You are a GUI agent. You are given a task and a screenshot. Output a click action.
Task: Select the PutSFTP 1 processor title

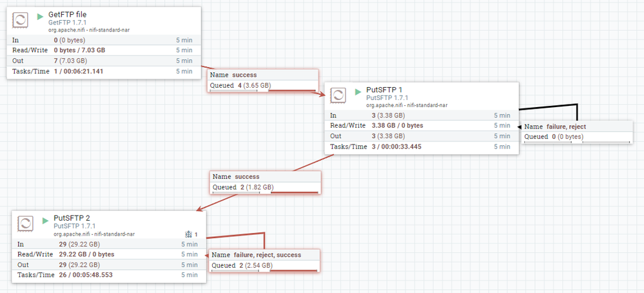tap(383, 90)
